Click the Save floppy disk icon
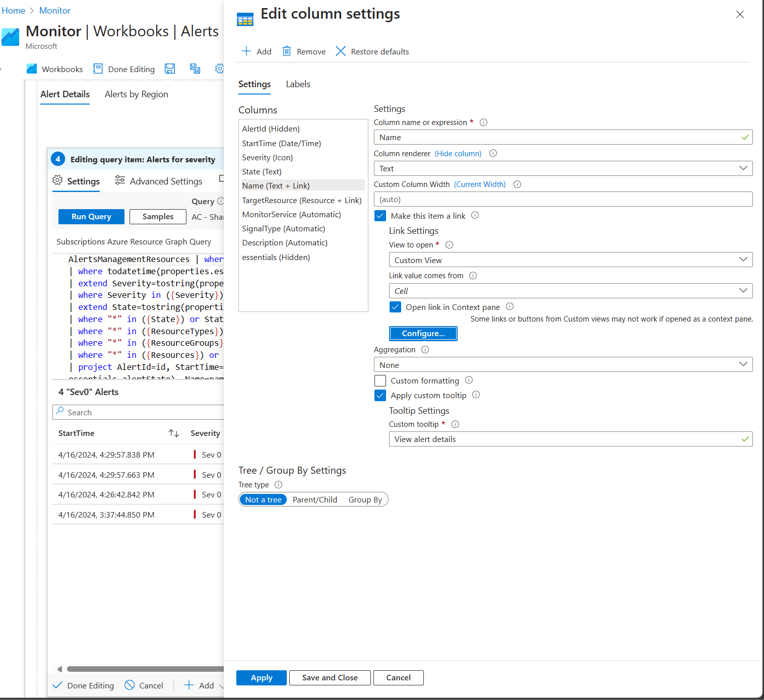 pos(170,69)
